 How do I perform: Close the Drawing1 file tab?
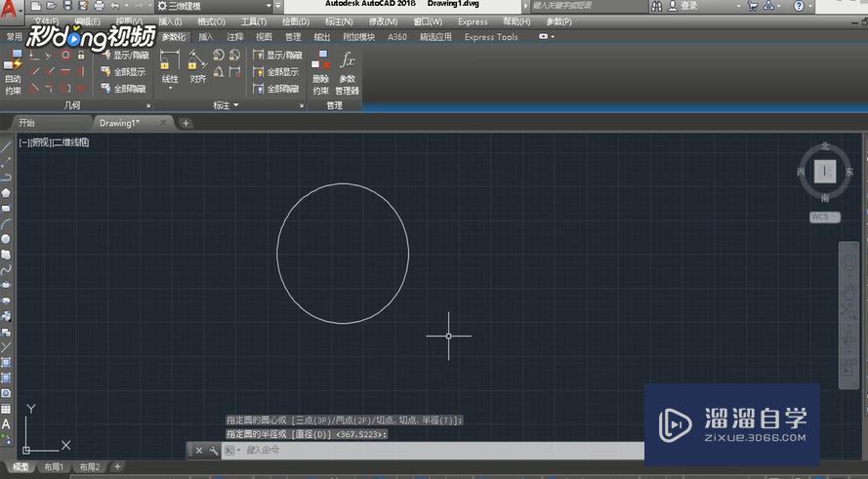163,123
